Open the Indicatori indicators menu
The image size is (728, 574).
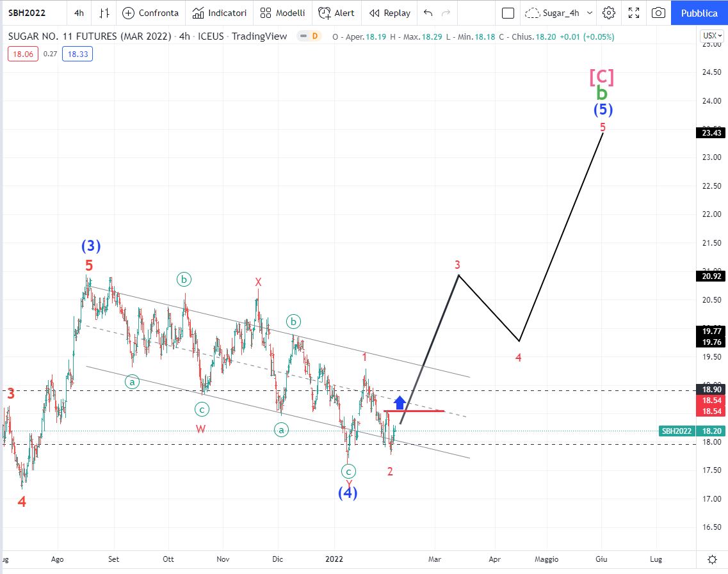click(220, 13)
